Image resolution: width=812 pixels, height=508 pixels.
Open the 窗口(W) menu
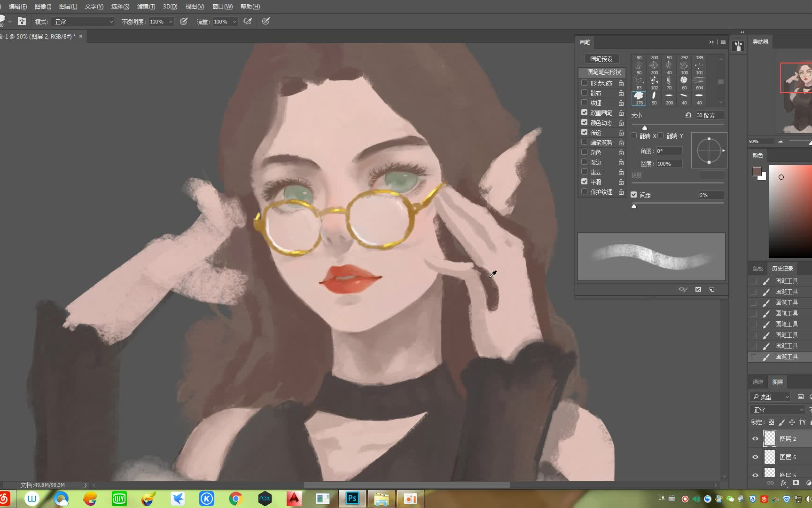pyautogui.click(x=222, y=7)
